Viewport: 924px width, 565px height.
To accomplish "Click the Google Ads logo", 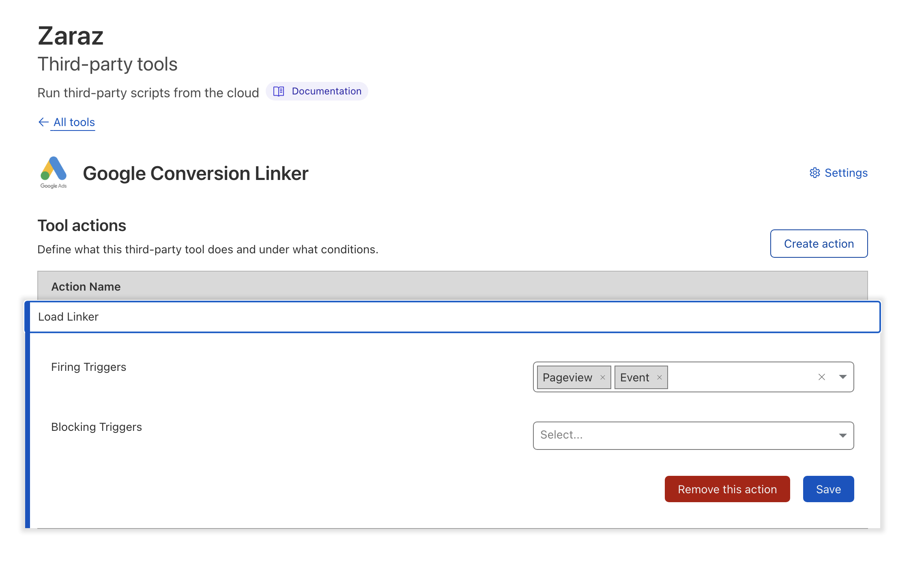I will 54,173.
